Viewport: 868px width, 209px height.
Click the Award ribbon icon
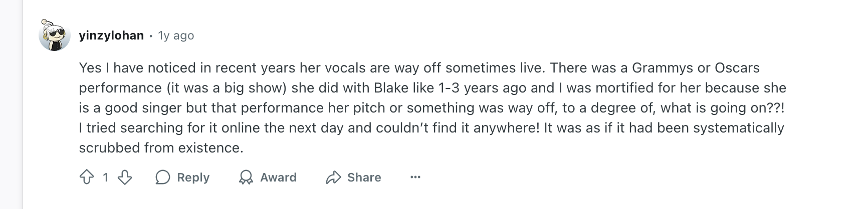click(246, 177)
